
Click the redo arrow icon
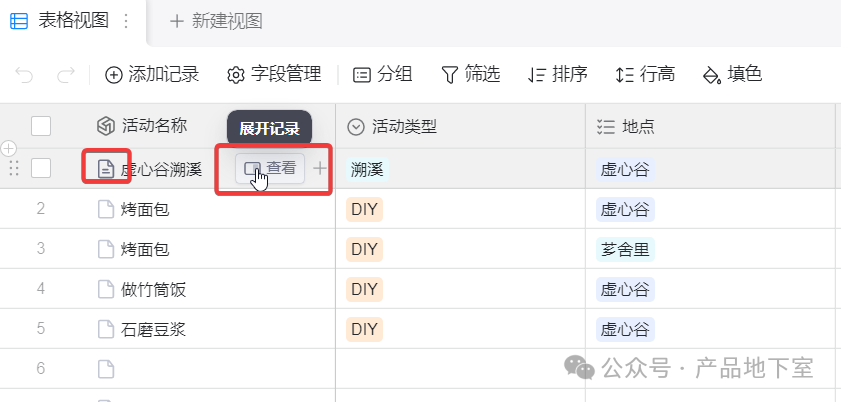[66, 74]
